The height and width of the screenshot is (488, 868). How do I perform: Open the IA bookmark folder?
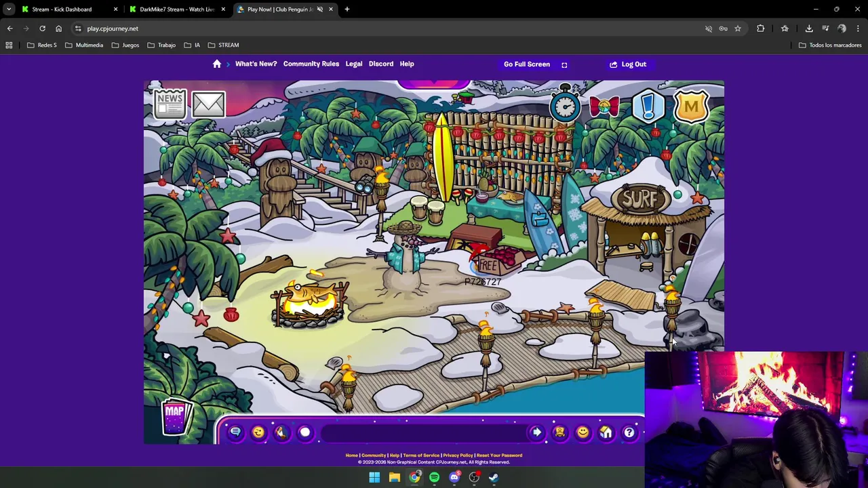pyautogui.click(x=192, y=45)
